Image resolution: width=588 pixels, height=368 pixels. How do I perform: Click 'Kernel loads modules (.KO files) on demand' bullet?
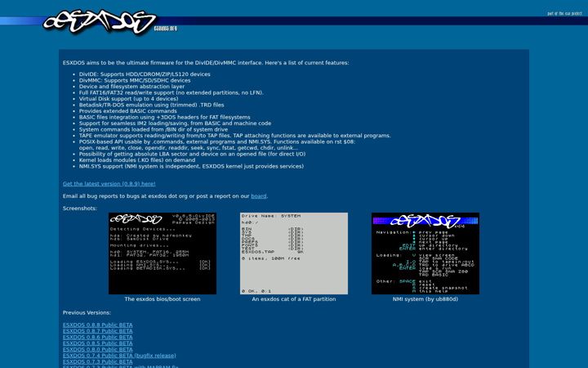pos(137,160)
